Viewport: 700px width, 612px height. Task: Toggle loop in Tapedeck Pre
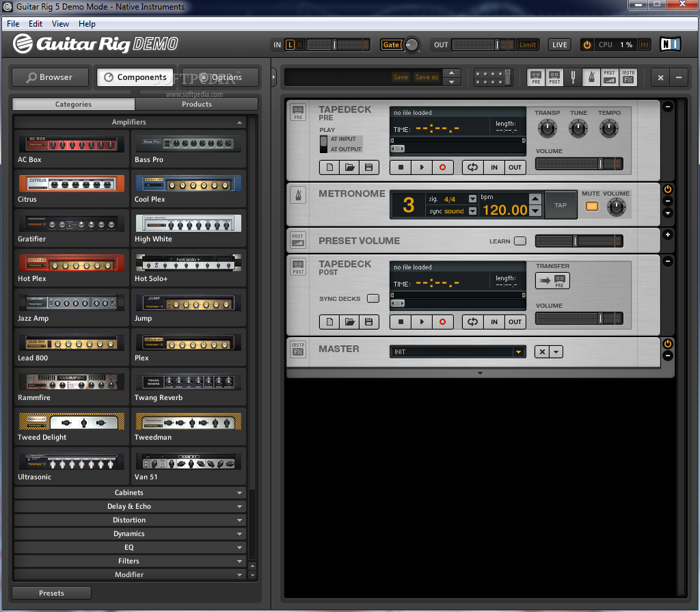[473, 168]
